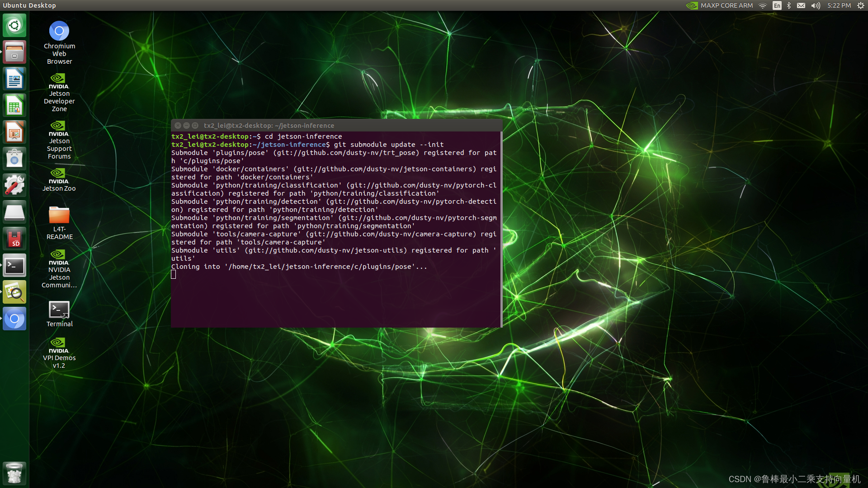Click the 5:22 PM clock indicator

(839, 5)
